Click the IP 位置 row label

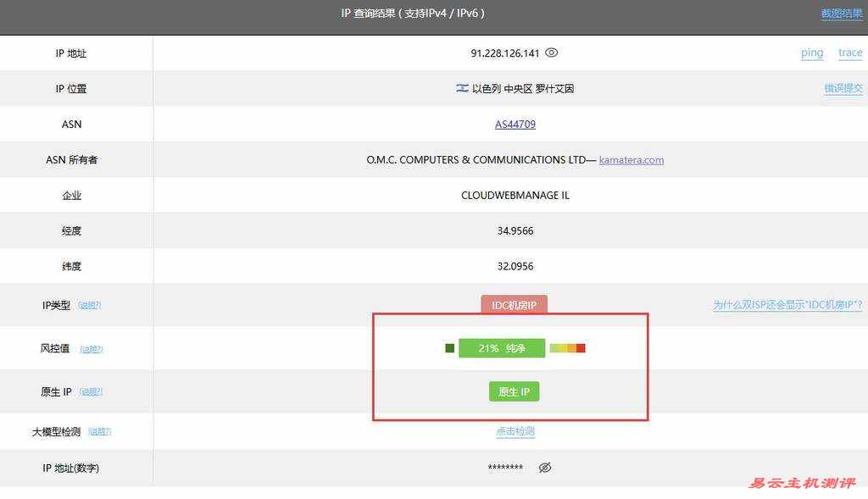(71, 88)
